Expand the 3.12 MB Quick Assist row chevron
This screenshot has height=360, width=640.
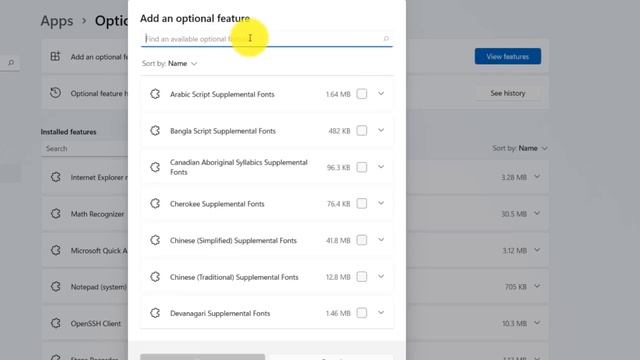click(x=537, y=250)
